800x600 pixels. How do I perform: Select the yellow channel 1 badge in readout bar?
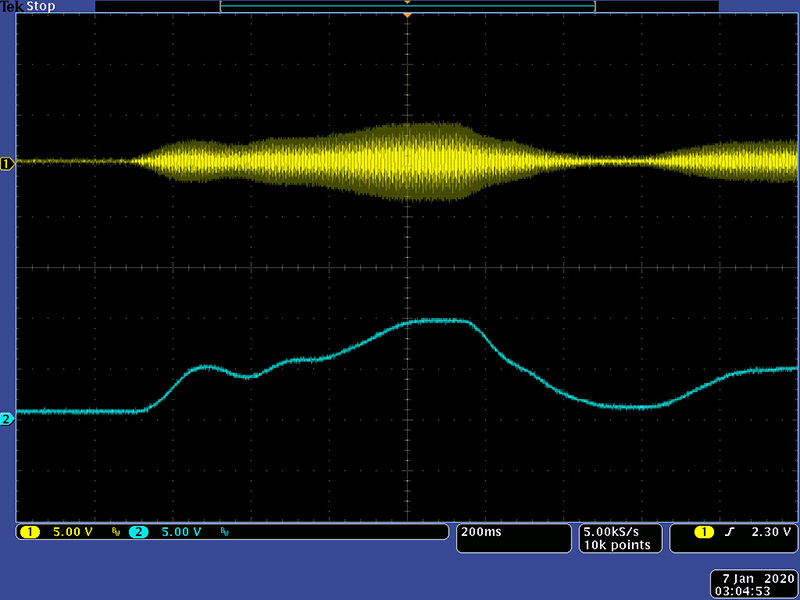(x=29, y=532)
